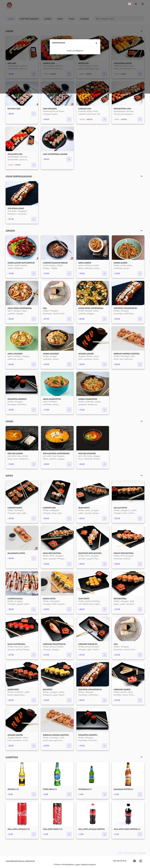
Task: Close the notification dialog with the X
Action: [x=96, y=43]
